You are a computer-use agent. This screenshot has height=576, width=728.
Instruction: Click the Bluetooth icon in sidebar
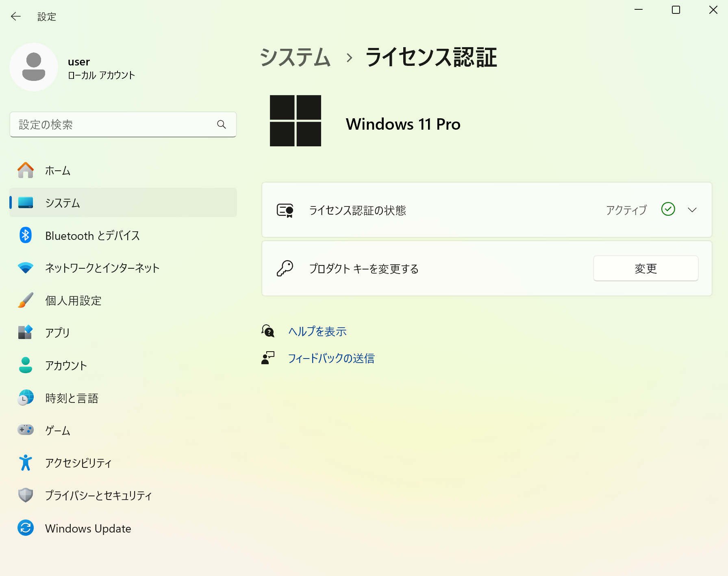coord(26,235)
